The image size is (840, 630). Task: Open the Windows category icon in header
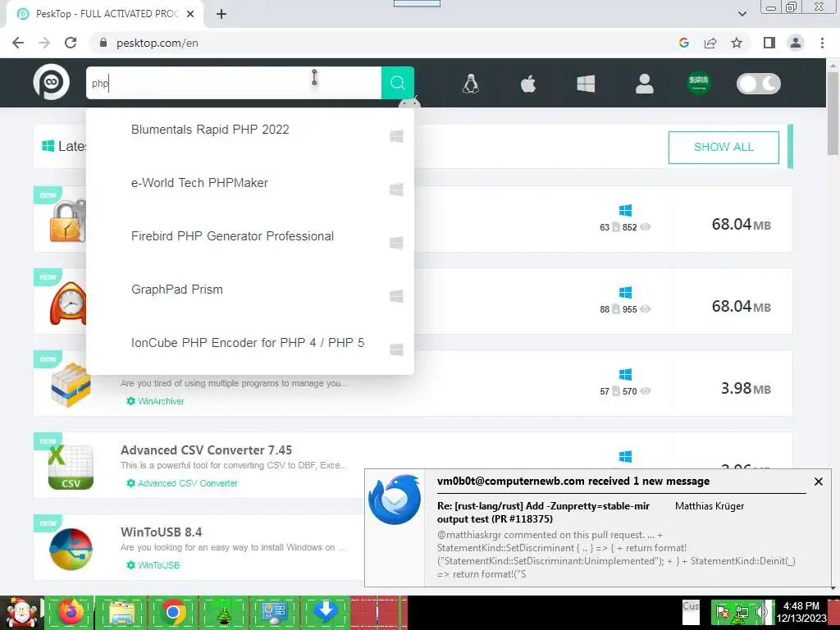(x=586, y=84)
